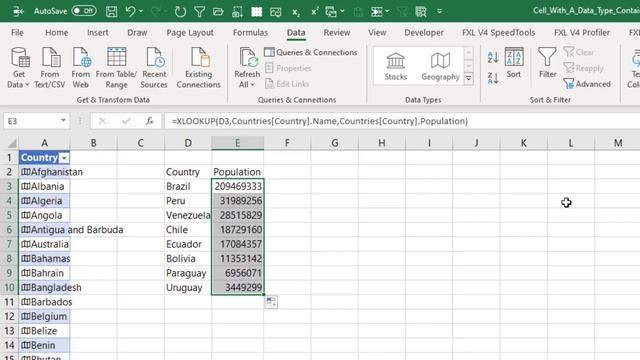Click the Save floppy disk icon
Viewport: 640px width, 360px height.
111,11
